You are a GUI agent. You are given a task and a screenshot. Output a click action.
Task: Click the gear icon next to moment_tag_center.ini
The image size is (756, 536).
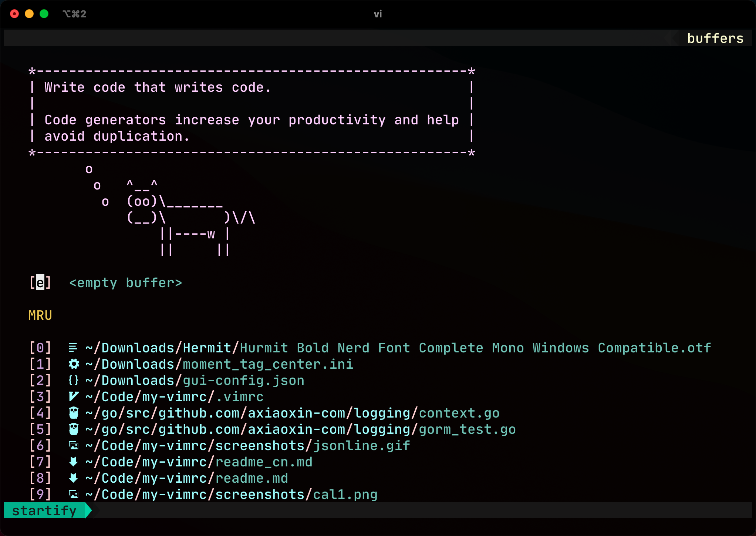tap(74, 364)
